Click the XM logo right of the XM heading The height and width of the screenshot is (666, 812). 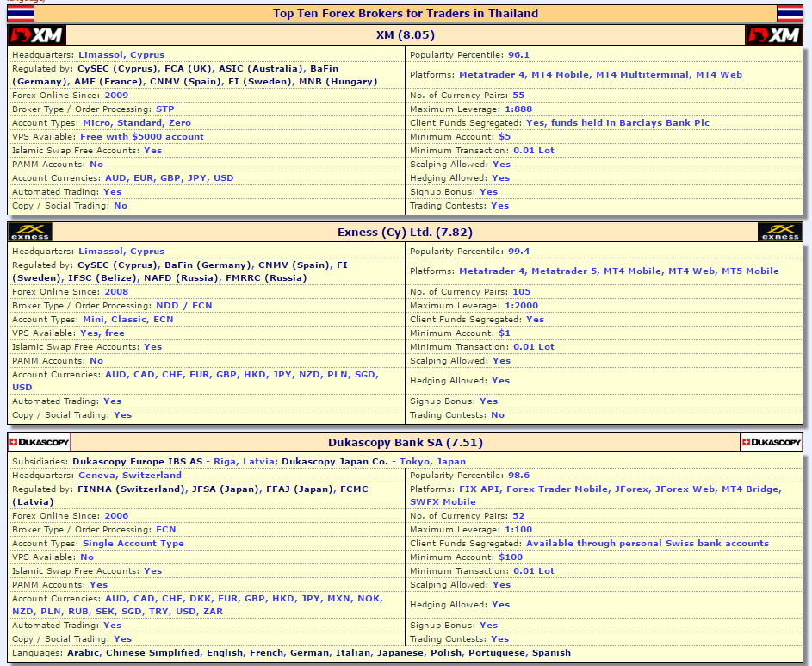tap(773, 35)
